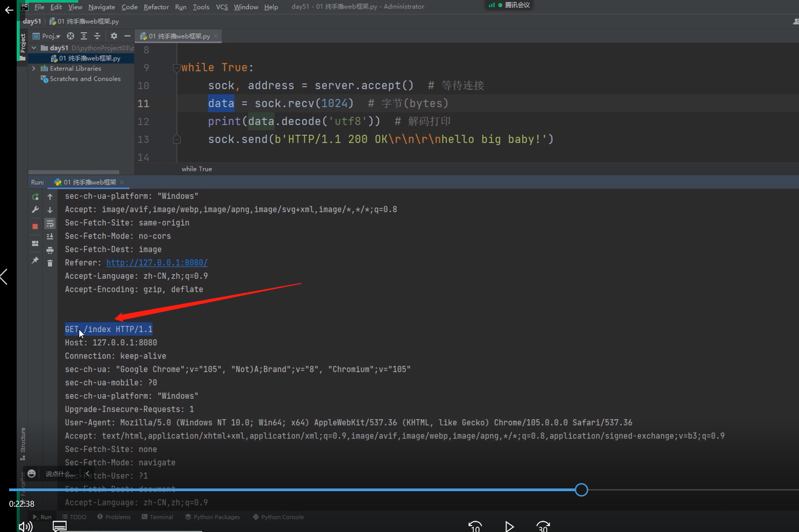
Task: Open the Refactor menu
Action: [x=156, y=7]
